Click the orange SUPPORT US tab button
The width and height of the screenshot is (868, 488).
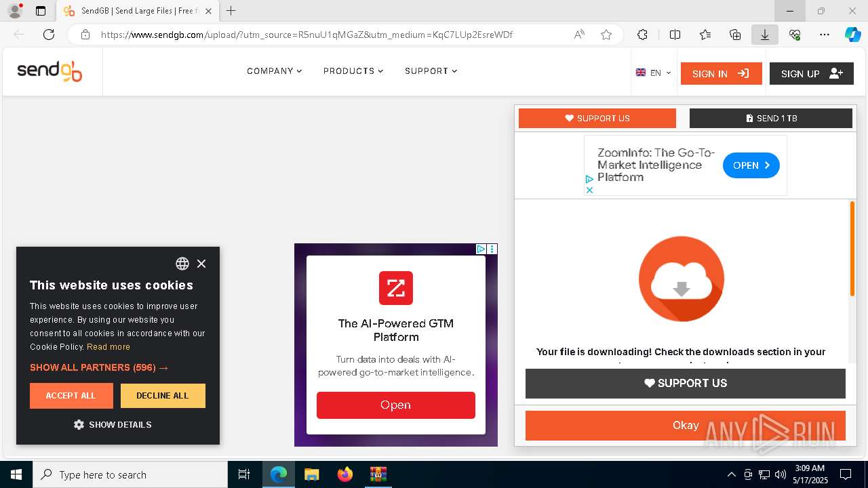coord(597,118)
